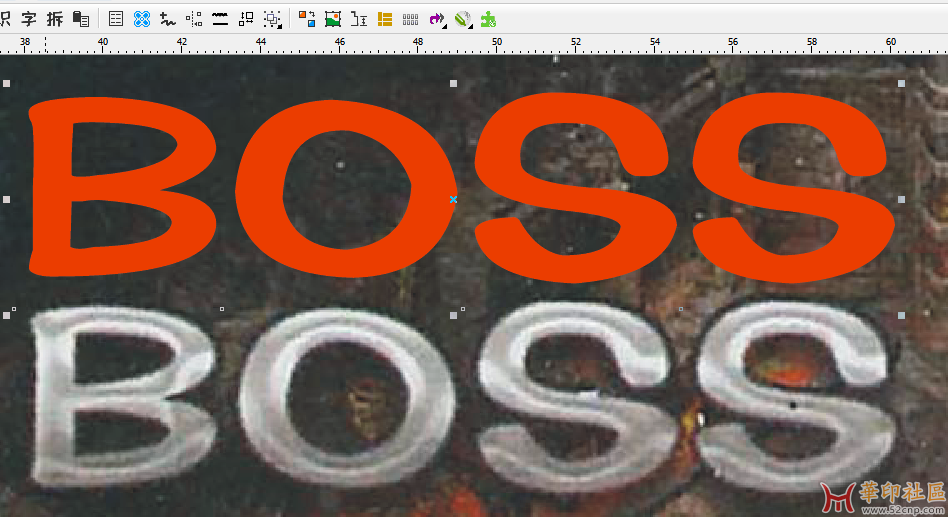
Task: Open the list-sheet panel icon
Action: point(115,19)
